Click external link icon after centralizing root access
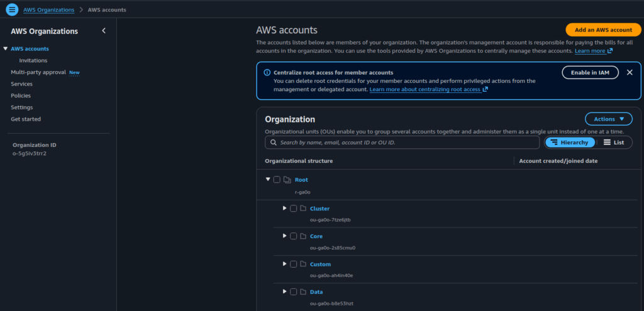The image size is (644, 311). point(486,89)
